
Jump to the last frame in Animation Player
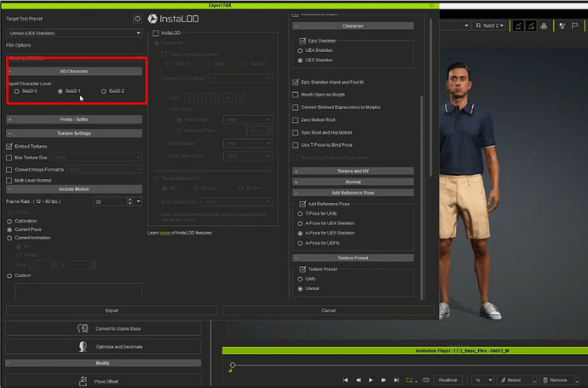point(396,380)
